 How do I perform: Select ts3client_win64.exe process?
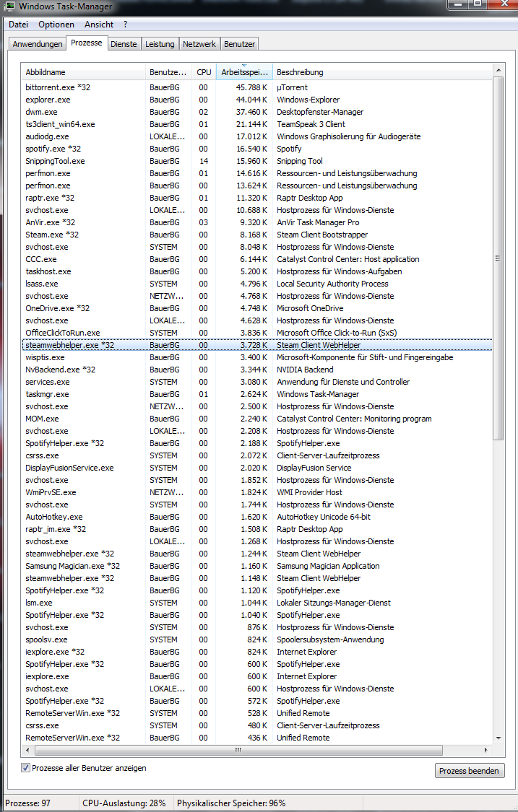tap(256, 124)
